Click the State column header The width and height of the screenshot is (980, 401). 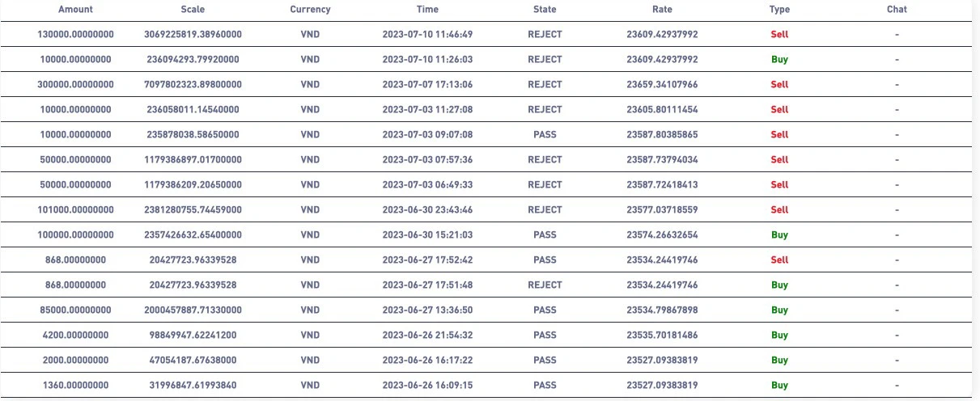(545, 10)
